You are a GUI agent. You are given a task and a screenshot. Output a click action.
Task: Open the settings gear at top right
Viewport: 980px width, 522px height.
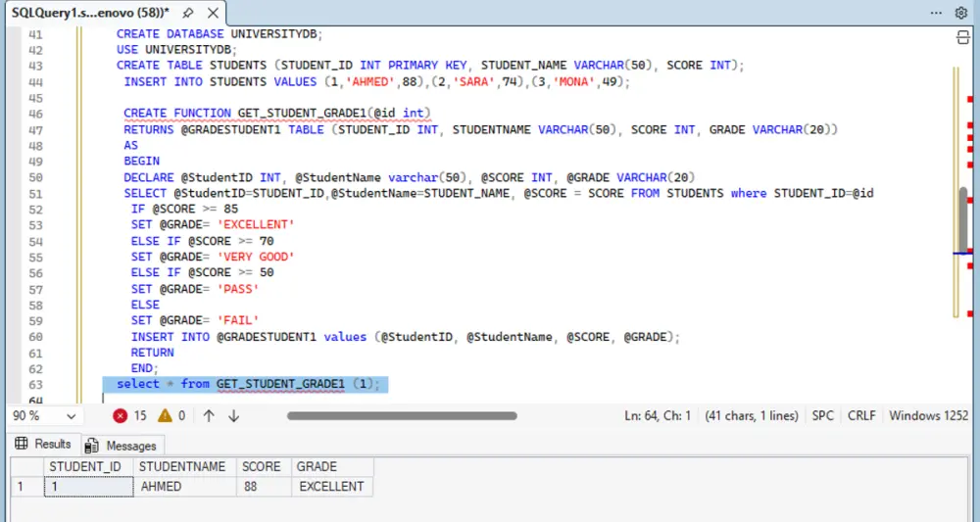pos(961,13)
